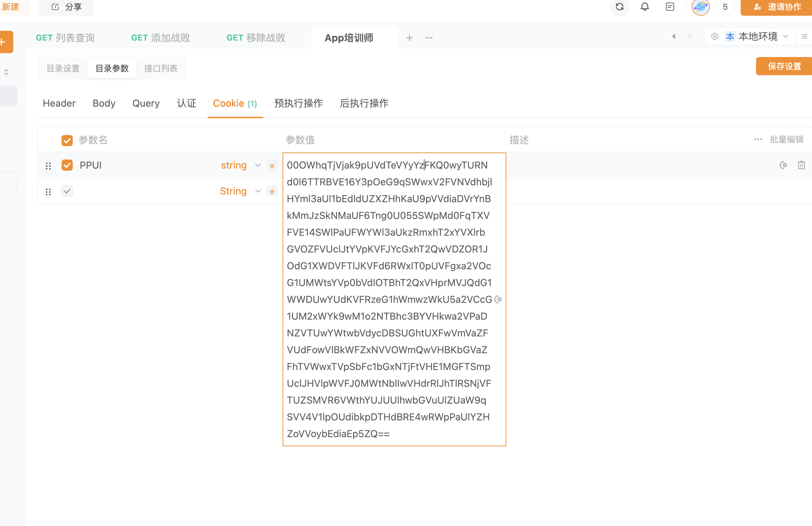Image resolution: width=812 pixels, height=526 pixels.
Task: Uncheck the PPUI parameter checkbox
Action: 67,165
